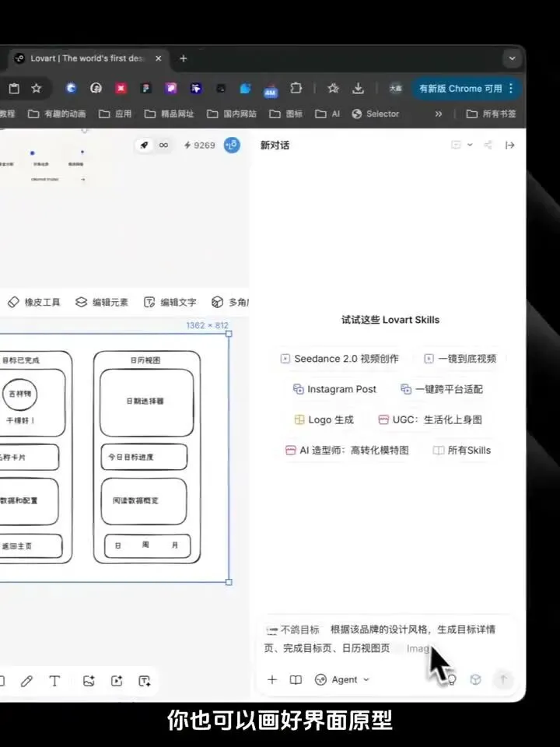The image size is (560, 747).
Task: Choose the 橡皮工具 eraser option
Action: pos(34,302)
